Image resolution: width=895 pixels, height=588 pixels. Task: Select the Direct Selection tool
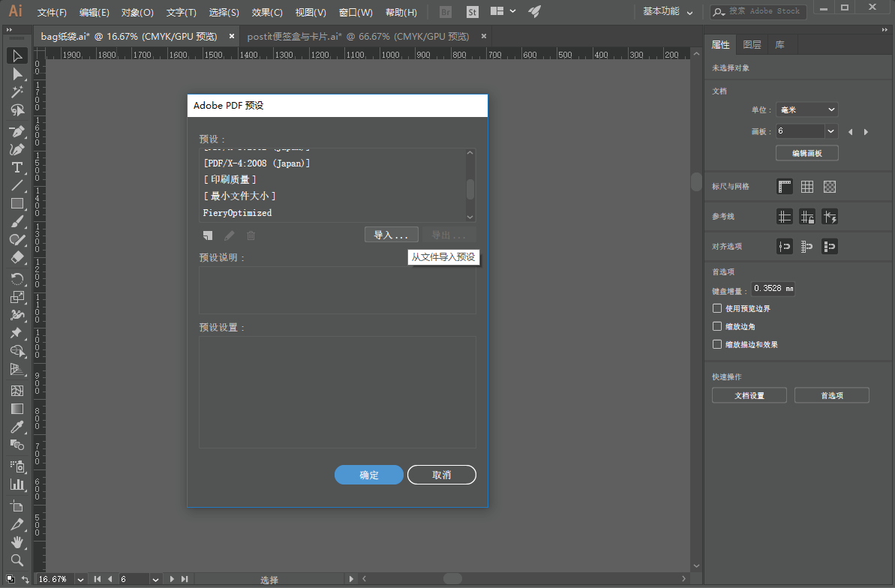click(x=17, y=74)
